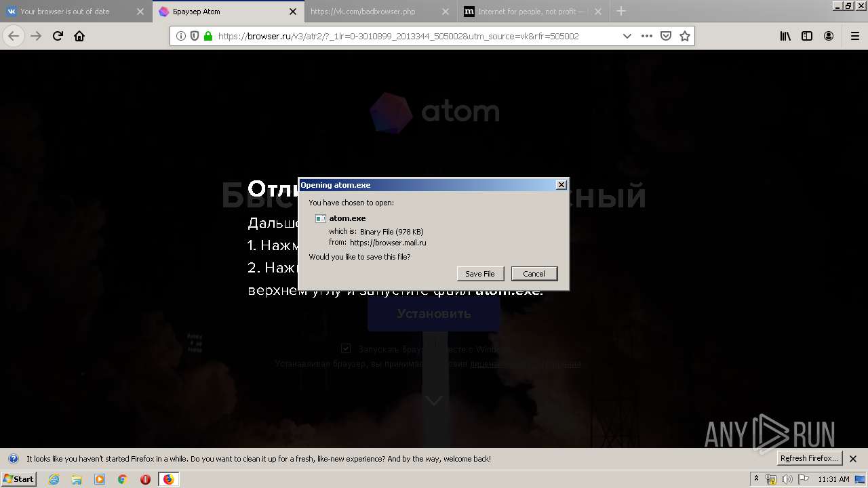Select the Браузер Atom tab
Image resolution: width=868 pixels, height=488 pixels.
[228, 12]
